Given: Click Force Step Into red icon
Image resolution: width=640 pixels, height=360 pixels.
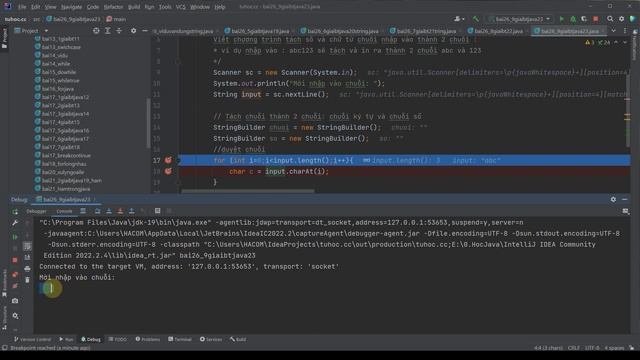Looking at the screenshot, I should (120, 211).
